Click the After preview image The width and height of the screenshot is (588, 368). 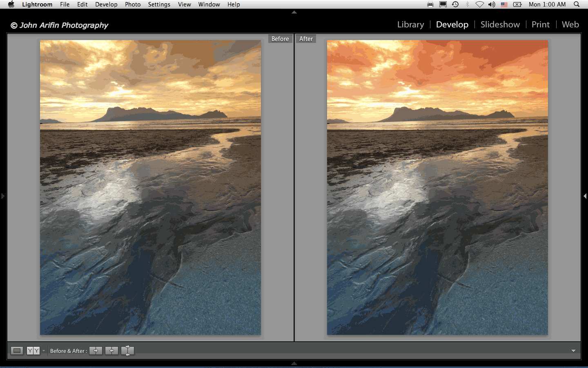437,187
